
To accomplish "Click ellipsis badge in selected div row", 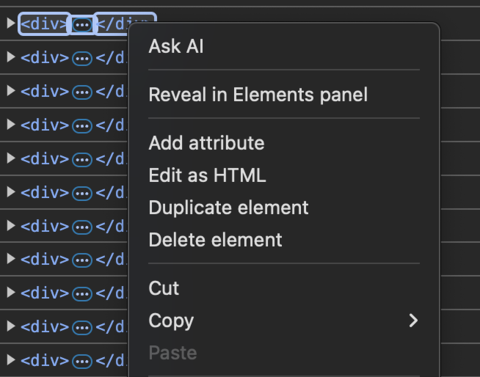I will pos(82,25).
